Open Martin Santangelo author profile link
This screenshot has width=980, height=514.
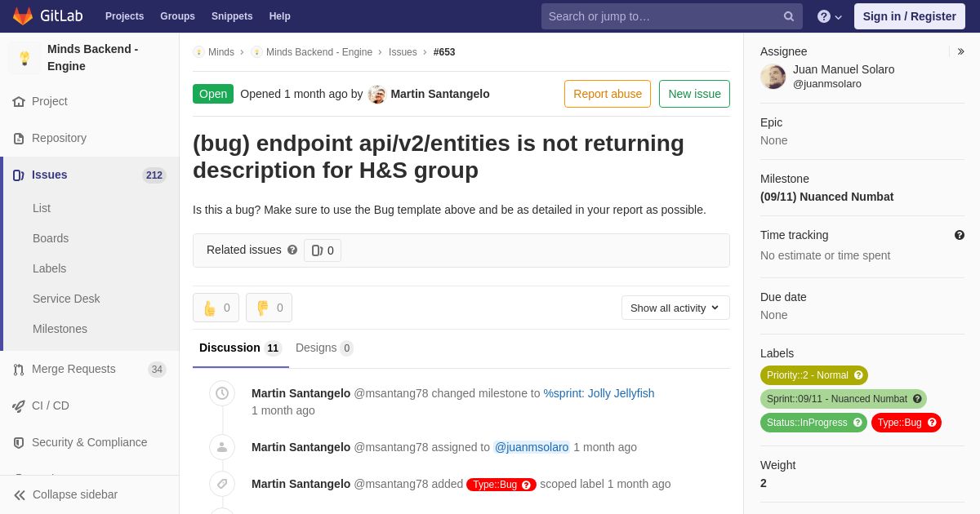pos(440,94)
